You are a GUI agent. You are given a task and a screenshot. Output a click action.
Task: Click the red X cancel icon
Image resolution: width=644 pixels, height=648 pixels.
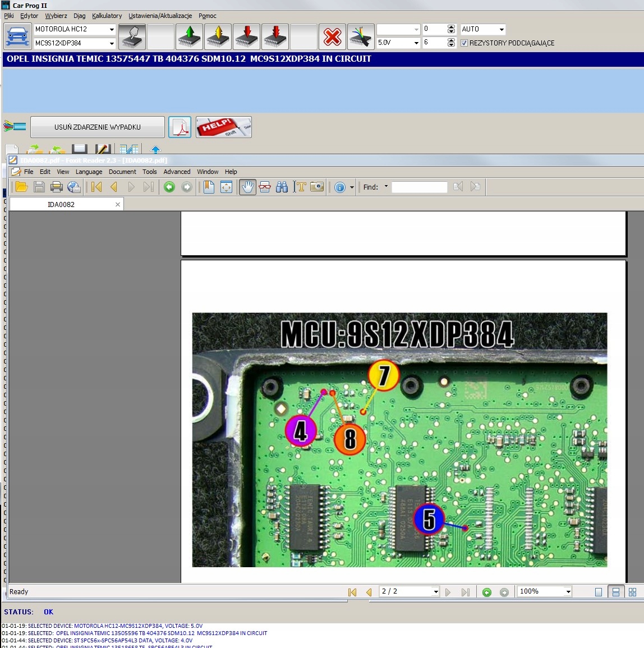coord(332,36)
